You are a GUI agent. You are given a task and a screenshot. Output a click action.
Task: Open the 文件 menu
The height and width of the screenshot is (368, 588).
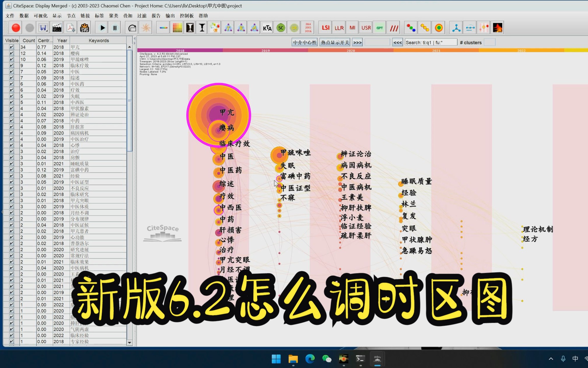coord(10,16)
